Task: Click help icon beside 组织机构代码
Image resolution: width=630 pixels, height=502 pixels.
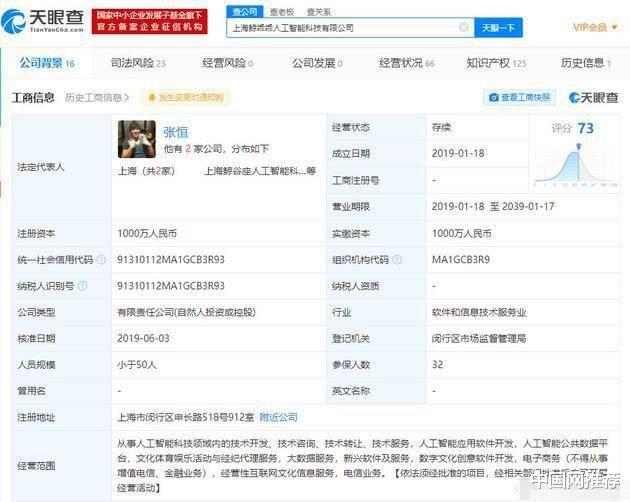Action: [x=397, y=260]
